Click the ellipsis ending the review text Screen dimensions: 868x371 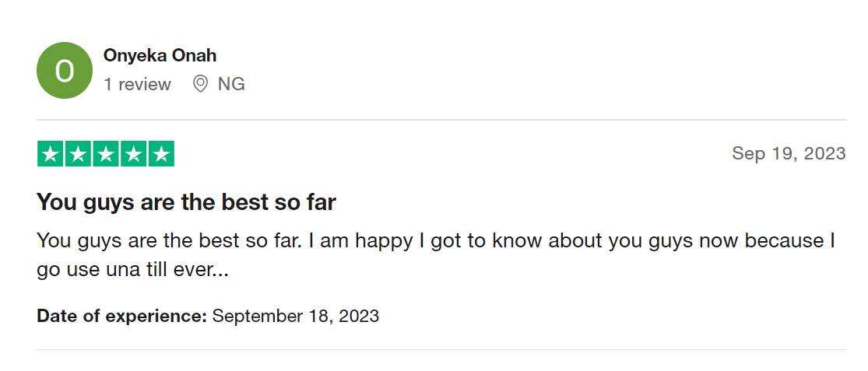(220, 271)
